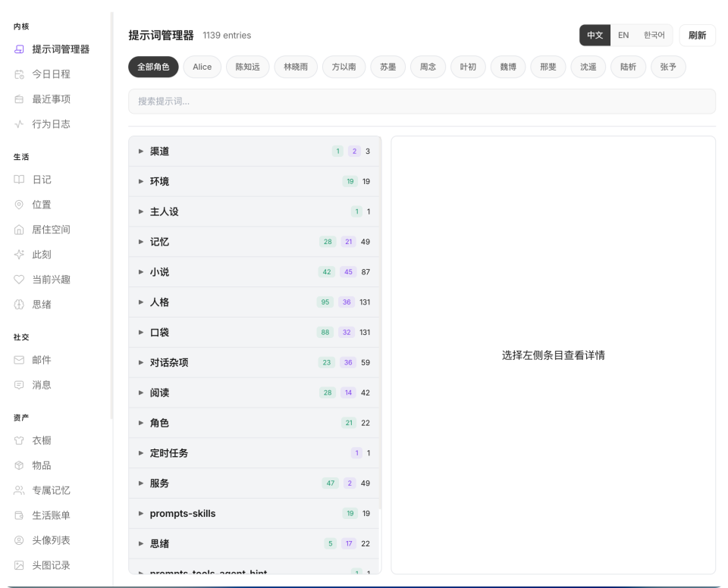The image size is (728, 588).
Task: Expand the 阅读 category
Action: pos(254,393)
